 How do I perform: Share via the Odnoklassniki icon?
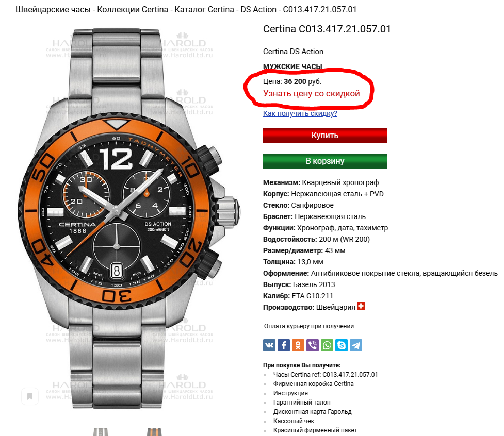point(298,345)
